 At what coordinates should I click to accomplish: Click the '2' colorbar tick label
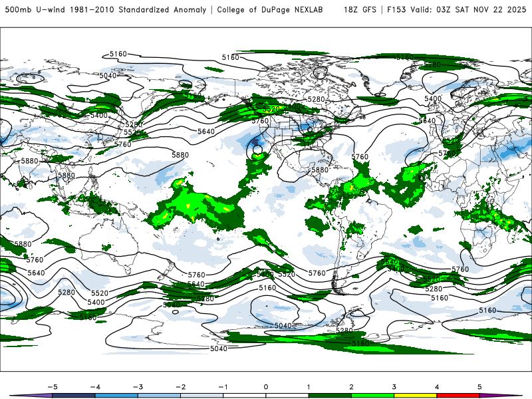pos(352,387)
